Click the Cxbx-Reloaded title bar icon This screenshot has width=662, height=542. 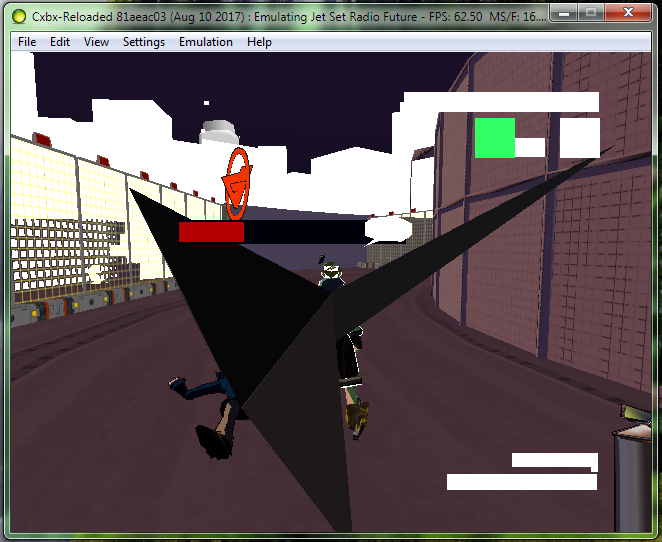pos(19,16)
